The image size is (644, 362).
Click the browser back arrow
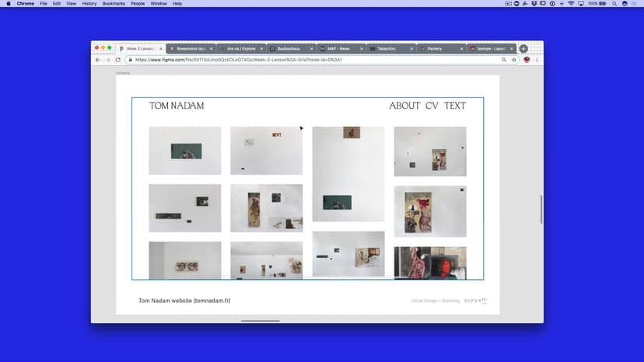tap(98, 60)
